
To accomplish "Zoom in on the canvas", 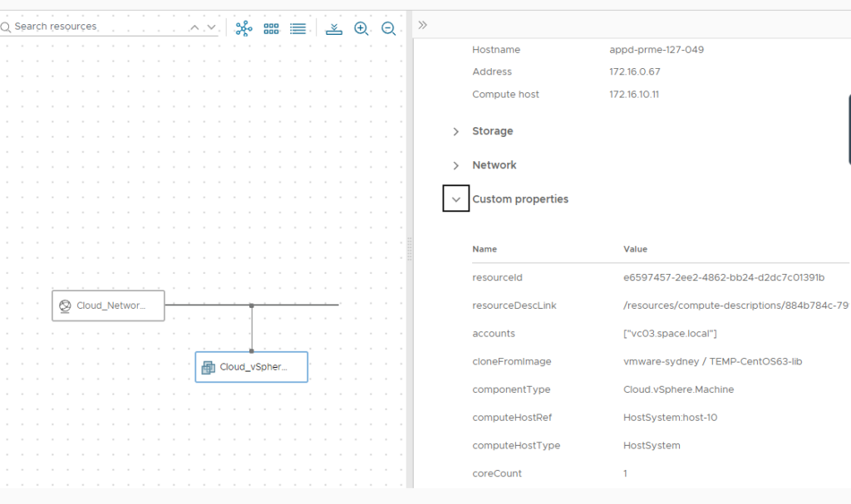I will tap(362, 29).
